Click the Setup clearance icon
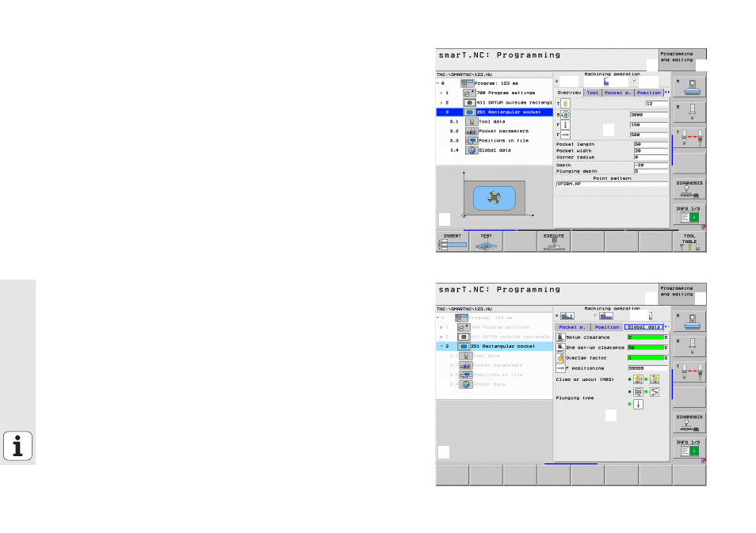Image resolution: width=756 pixels, height=533 pixels. 559,337
